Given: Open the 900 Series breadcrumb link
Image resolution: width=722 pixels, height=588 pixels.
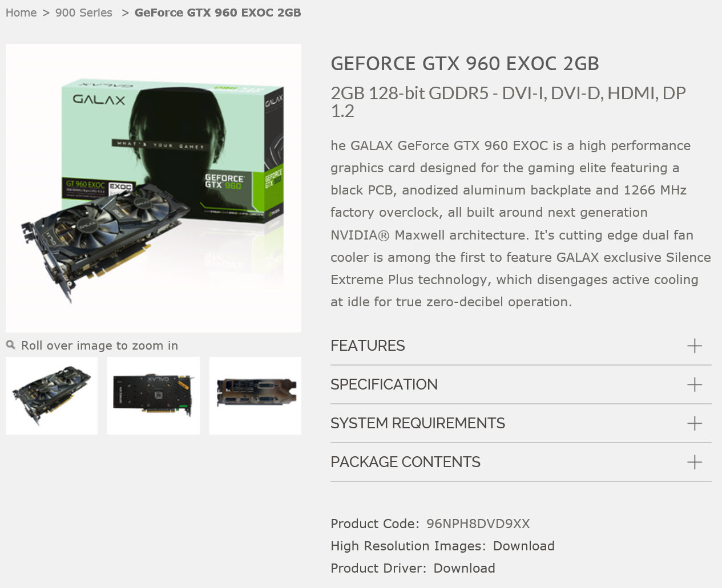Looking at the screenshot, I should coord(84,13).
